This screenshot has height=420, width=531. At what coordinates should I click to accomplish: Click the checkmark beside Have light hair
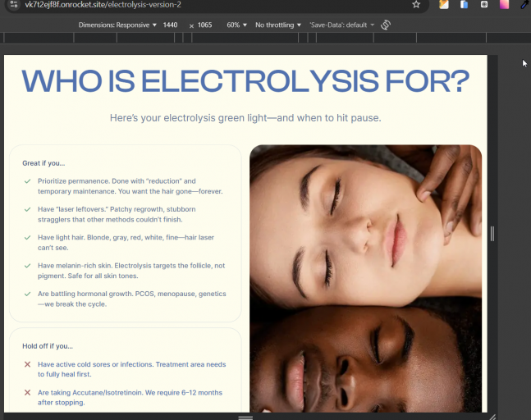tap(27, 238)
